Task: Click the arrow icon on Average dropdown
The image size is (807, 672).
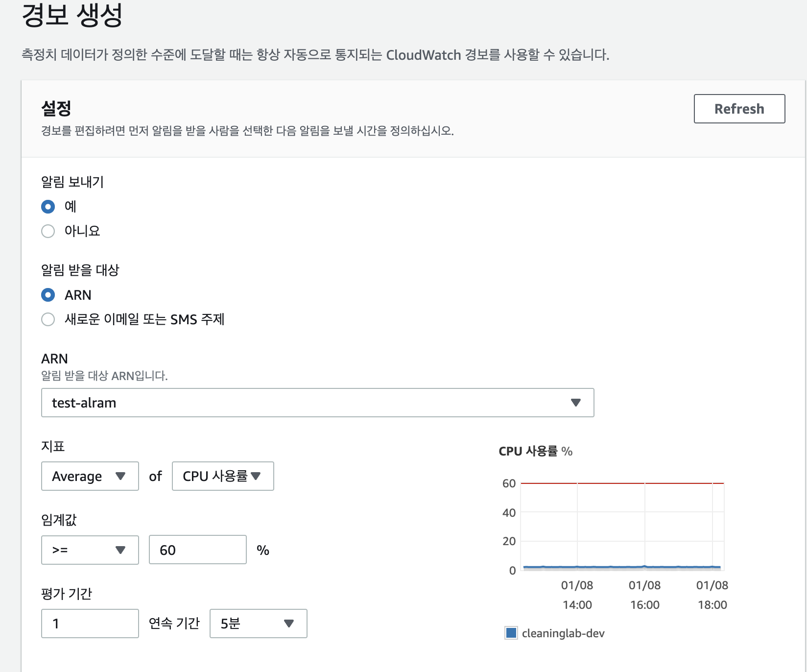Action: pyautogui.click(x=120, y=476)
